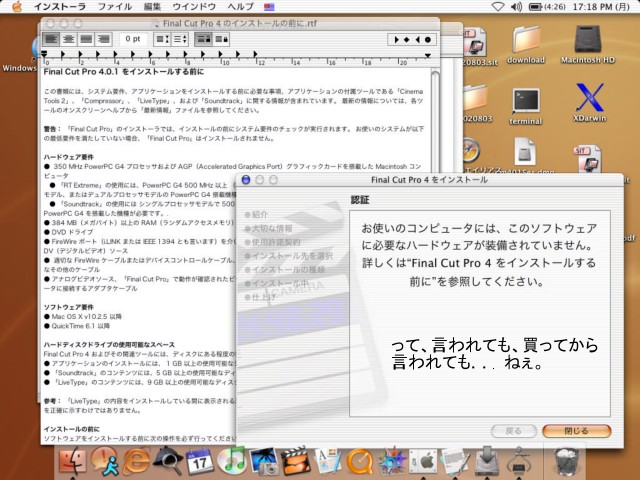This screenshot has width=640, height=480.
Task: Select the 仕上げ installer step
Action: click(x=260, y=297)
